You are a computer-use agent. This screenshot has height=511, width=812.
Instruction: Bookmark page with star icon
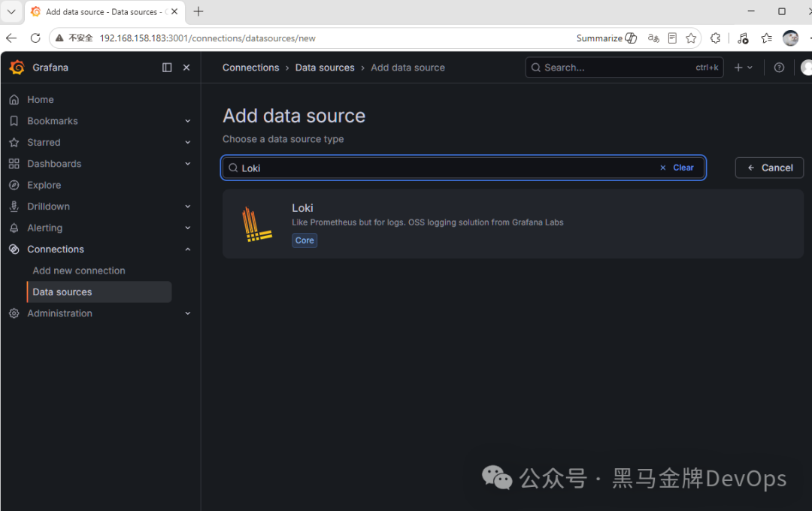coord(691,38)
